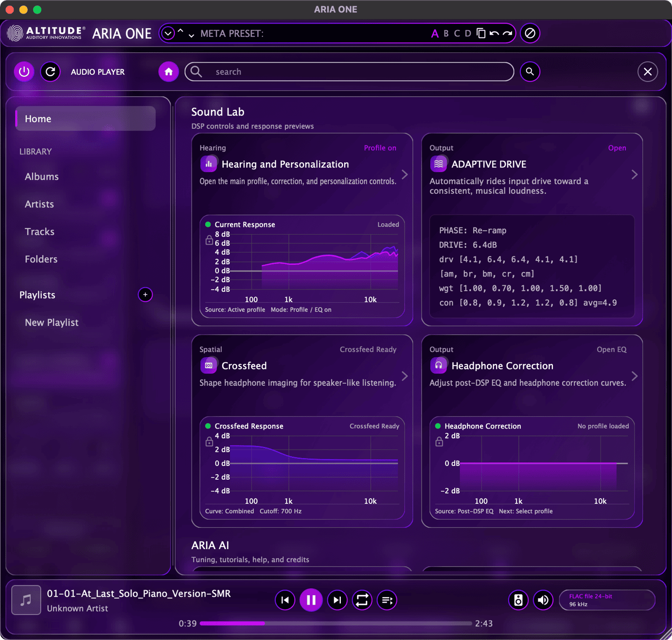
Task: Open Hearing and Personalization title
Action: pyautogui.click(x=285, y=164)
